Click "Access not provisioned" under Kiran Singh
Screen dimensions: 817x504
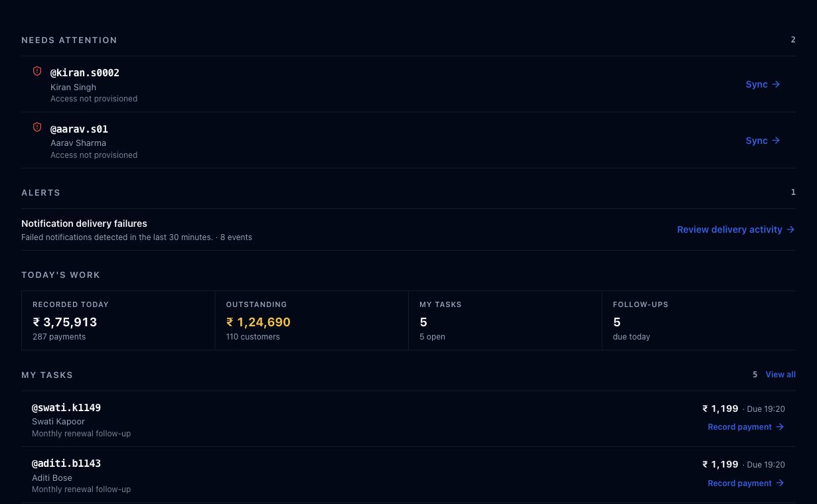point(94,99)
